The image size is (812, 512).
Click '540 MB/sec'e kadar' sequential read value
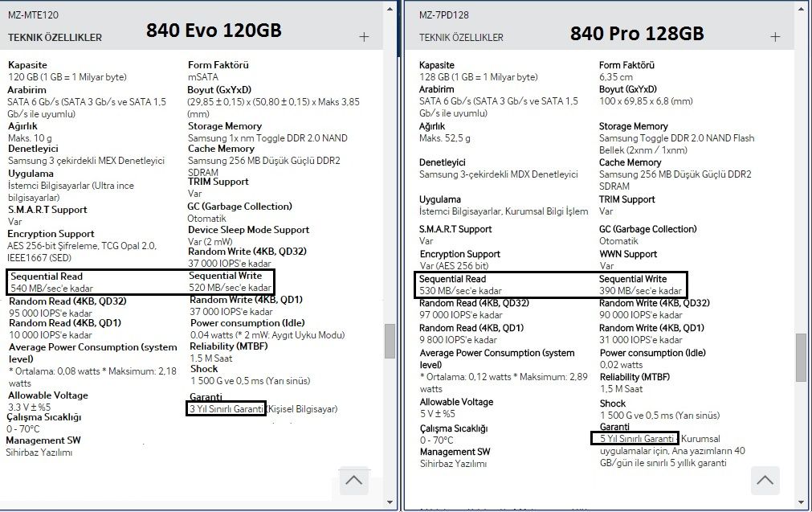[x=51, y=288]
